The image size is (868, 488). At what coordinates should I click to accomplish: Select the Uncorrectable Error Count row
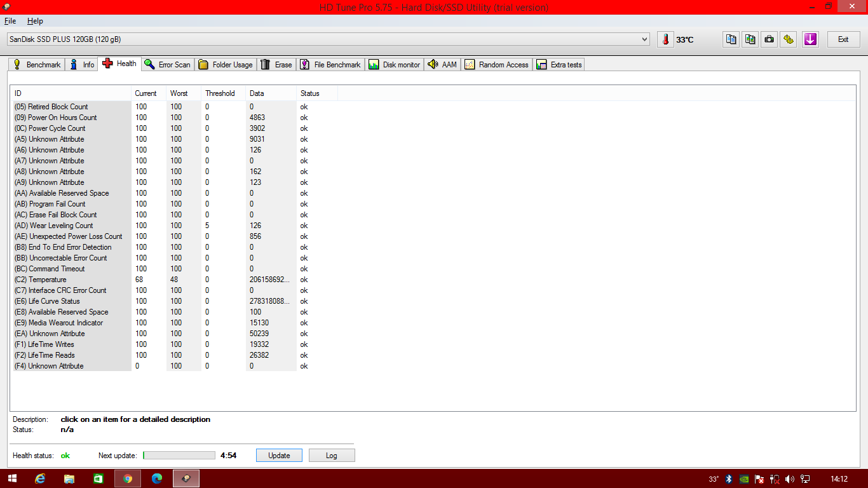pyautogui.click(x=175, y=258)
